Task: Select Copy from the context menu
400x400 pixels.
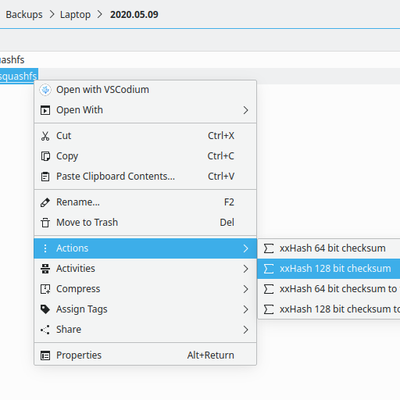Action: (x=145, y=156)
